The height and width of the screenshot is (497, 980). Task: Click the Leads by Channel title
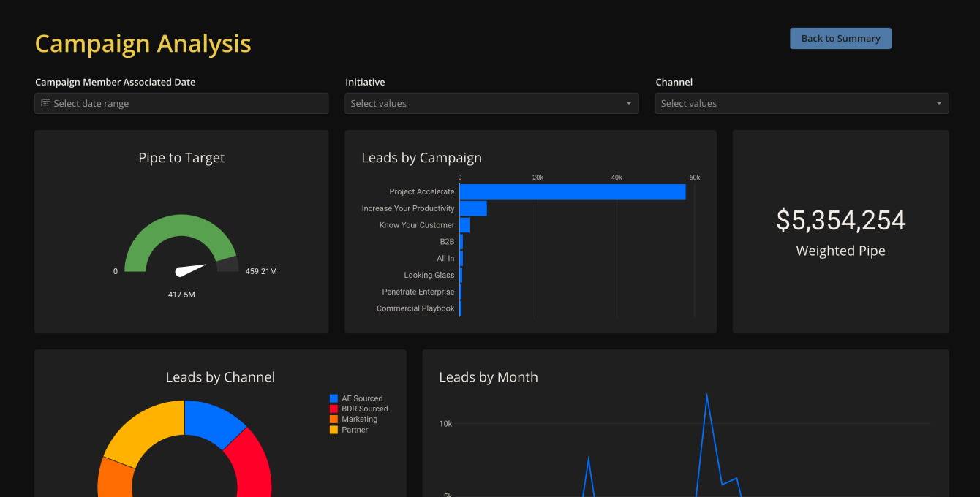pyautogui.click(x=220, y=377)
